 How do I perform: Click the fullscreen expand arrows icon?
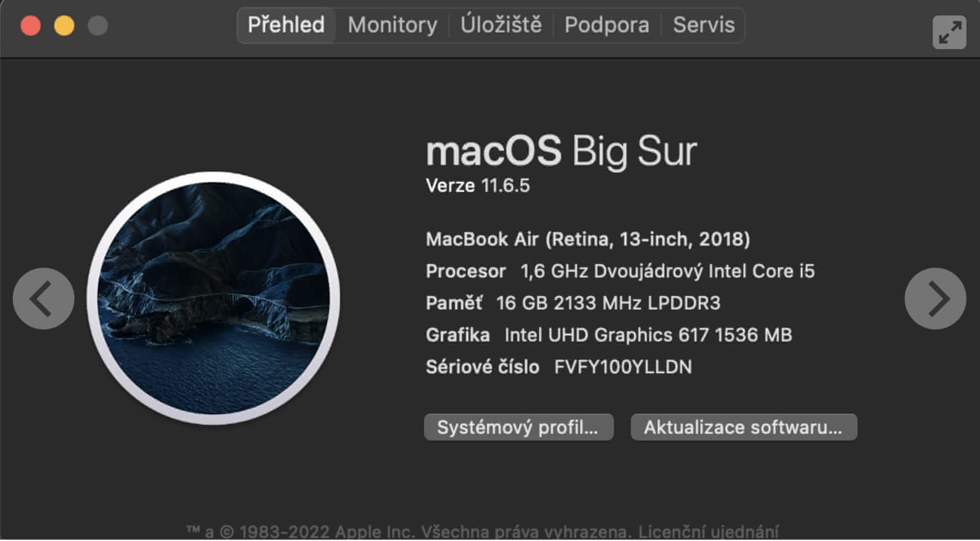pyautogui.click(x=949, y=32)
